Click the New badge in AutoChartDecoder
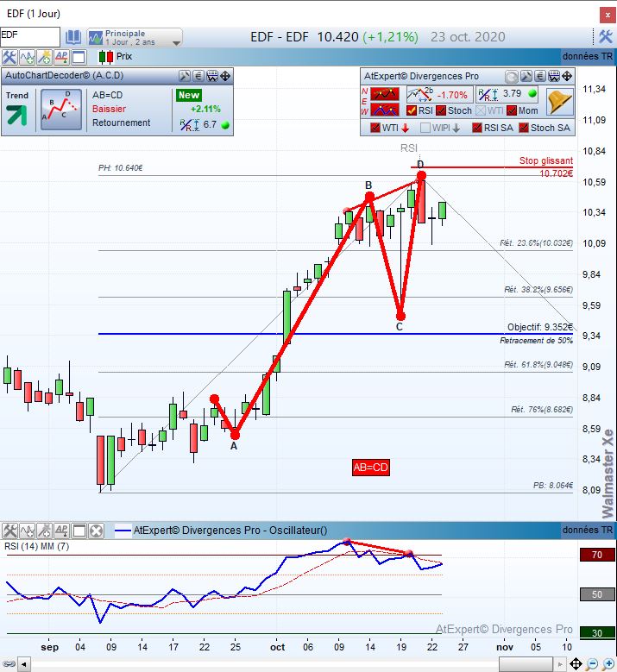Screen dimensions: 617x672 pos(189,95)
